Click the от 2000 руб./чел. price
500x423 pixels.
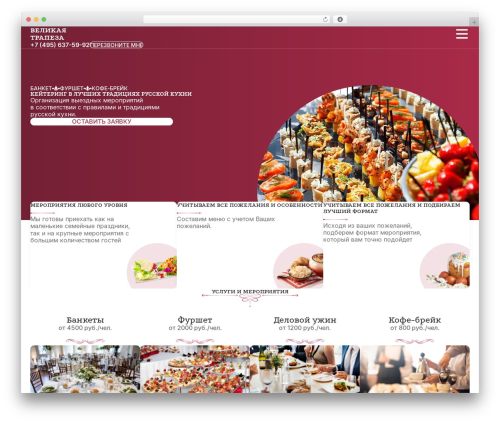[x=195, y=328]
